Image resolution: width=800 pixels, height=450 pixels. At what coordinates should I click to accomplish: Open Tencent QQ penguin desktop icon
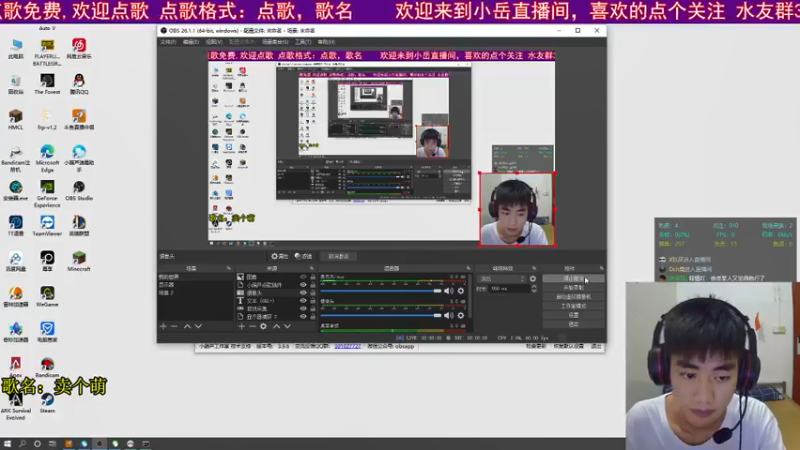click(x=79, y=84)
